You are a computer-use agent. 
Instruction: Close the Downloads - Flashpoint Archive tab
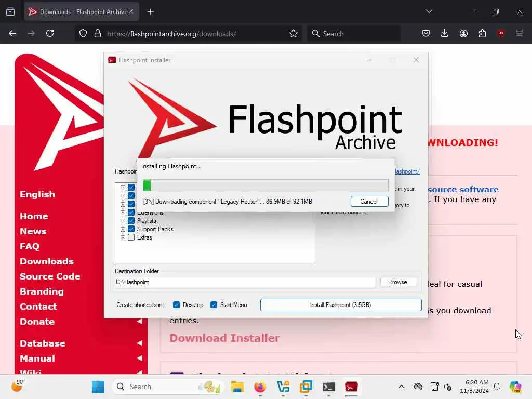coord(131,12)
